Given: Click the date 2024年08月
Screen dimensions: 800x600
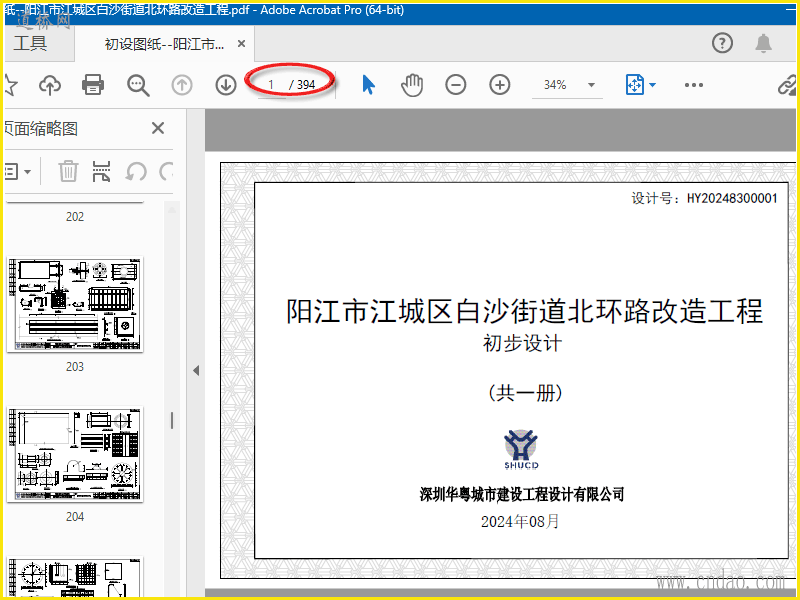Looking at the screenshot, I should tap(520, 521).
